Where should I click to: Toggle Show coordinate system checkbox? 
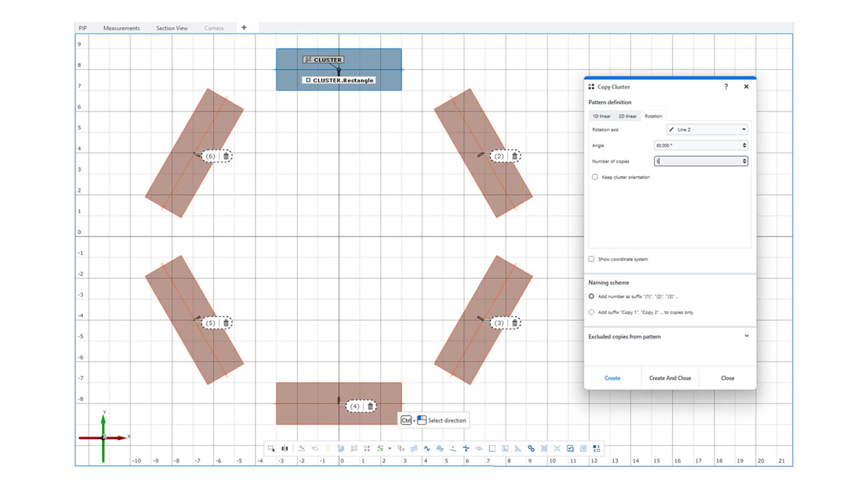(591, 259)
